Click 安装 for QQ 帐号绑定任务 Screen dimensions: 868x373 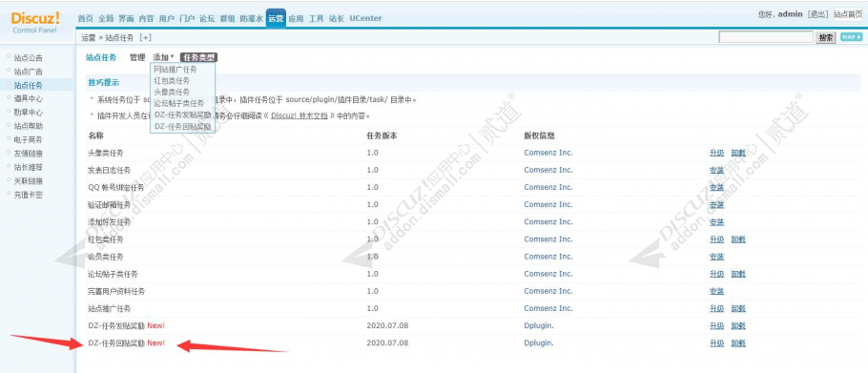point(717,187)
